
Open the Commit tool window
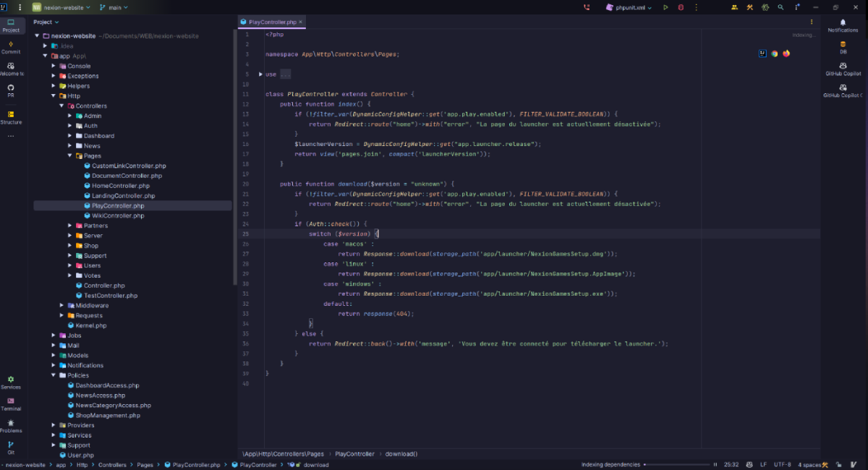[x=11, y=47]
